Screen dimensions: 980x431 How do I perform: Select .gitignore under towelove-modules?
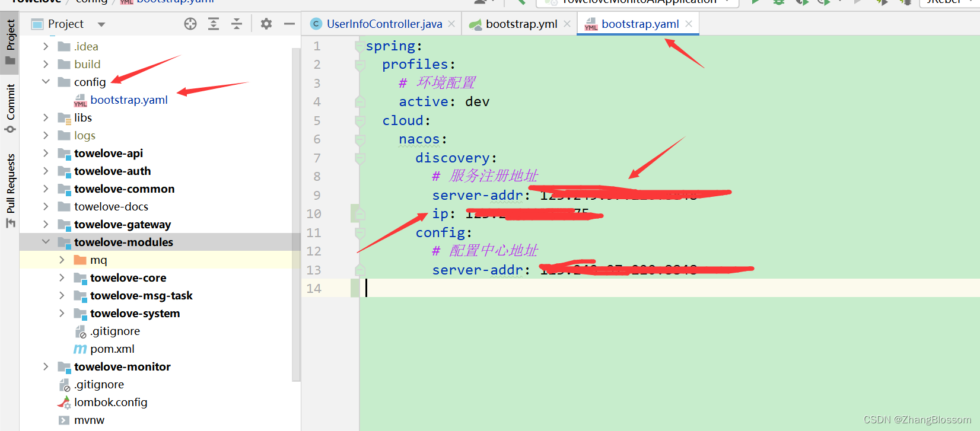point(115,331)
